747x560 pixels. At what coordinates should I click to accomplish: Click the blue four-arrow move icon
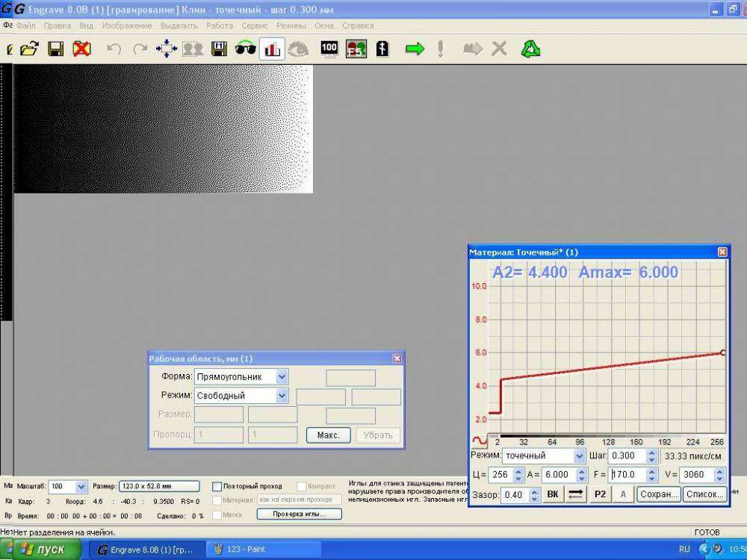click(166, 49)
